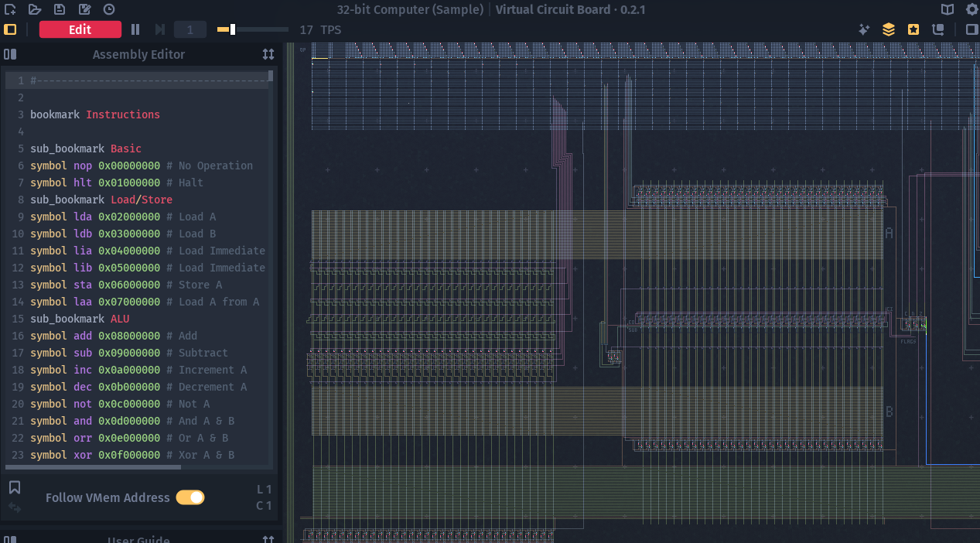The height and width of the screenshot is (543, 980).
Task: Toggle the yellow layers stack button
Action: 889,29
